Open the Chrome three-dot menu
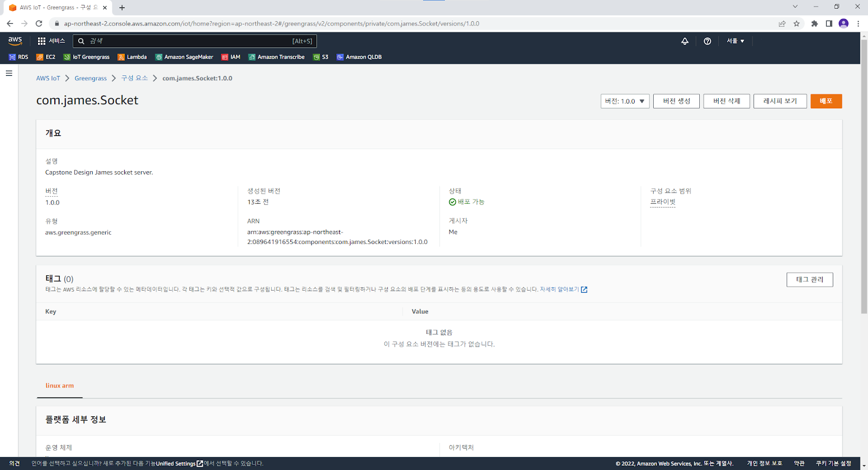This screenshot has height=470, width=868. (x=858, y=23)
